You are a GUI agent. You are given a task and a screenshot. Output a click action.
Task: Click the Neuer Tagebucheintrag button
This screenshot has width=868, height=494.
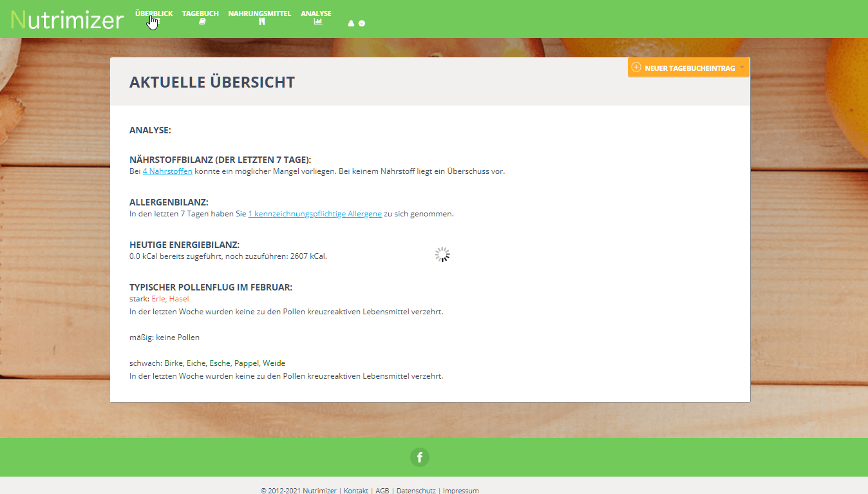(x=688, y=68)
